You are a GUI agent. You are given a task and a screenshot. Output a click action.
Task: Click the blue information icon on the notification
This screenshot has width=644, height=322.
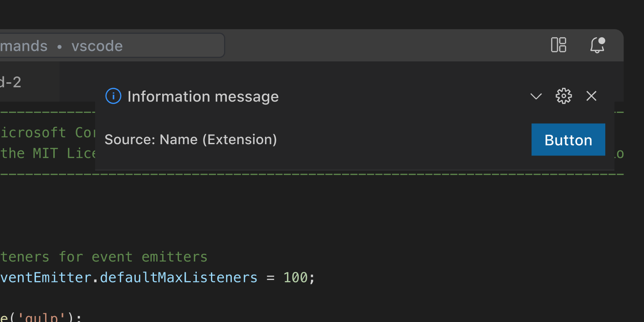point(113,96)
